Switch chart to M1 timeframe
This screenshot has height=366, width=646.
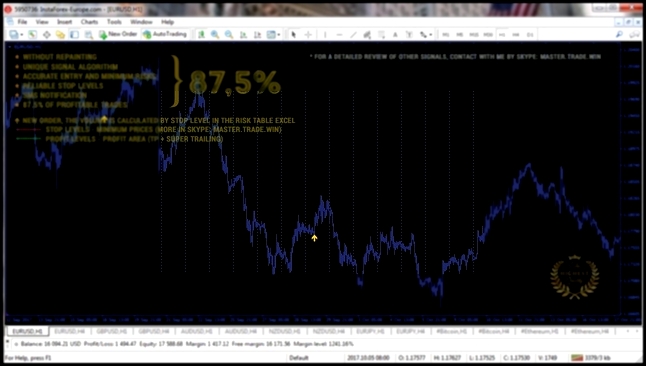click(x=445, y=35)
